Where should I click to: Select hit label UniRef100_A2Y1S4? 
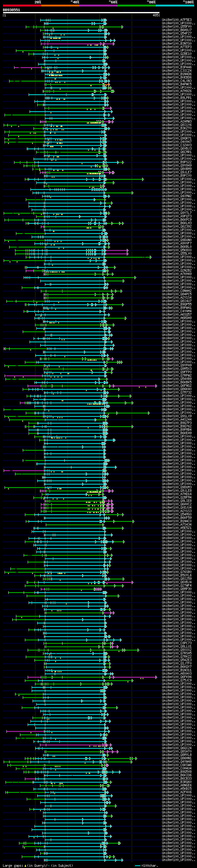pyautogui.click(x=177, y=297)
